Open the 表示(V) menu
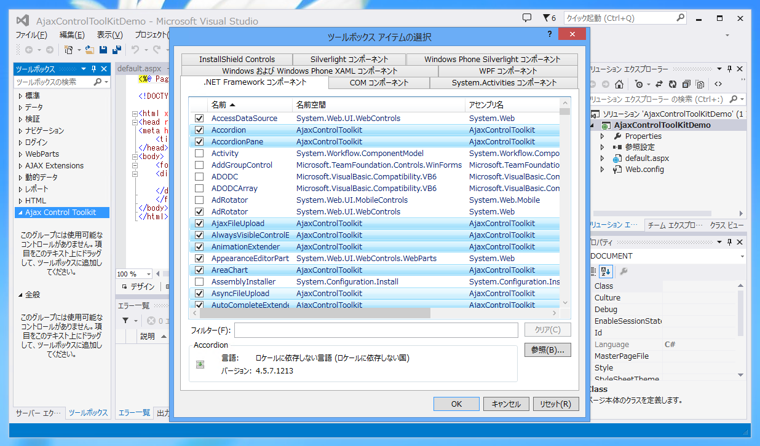Viewport: 760px width, 446px height. tap(110, 35)
